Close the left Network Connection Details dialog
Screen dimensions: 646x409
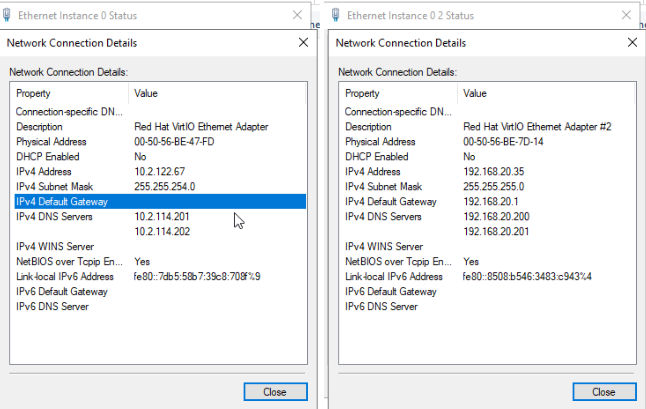point(303,43)
